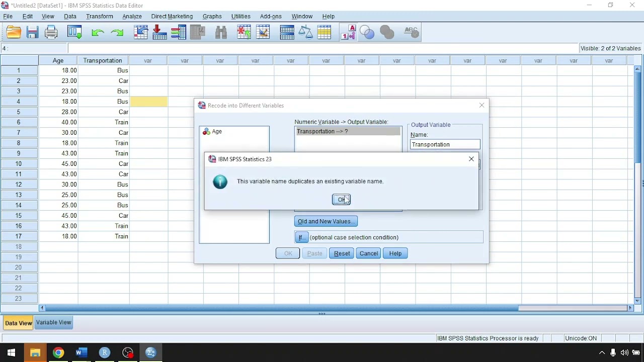Click the horizontal scrollbar of the data grid

(282, 308)
